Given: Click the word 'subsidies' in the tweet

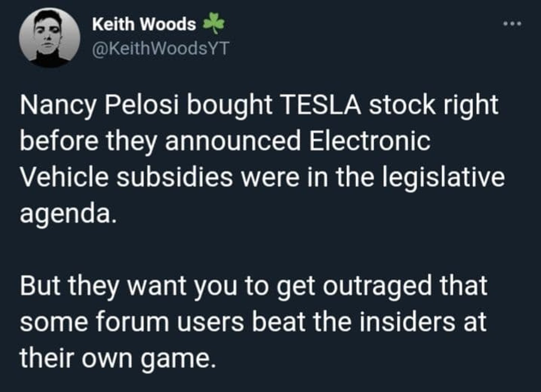Looking at the screenshot, I should [x=175, y=177].
